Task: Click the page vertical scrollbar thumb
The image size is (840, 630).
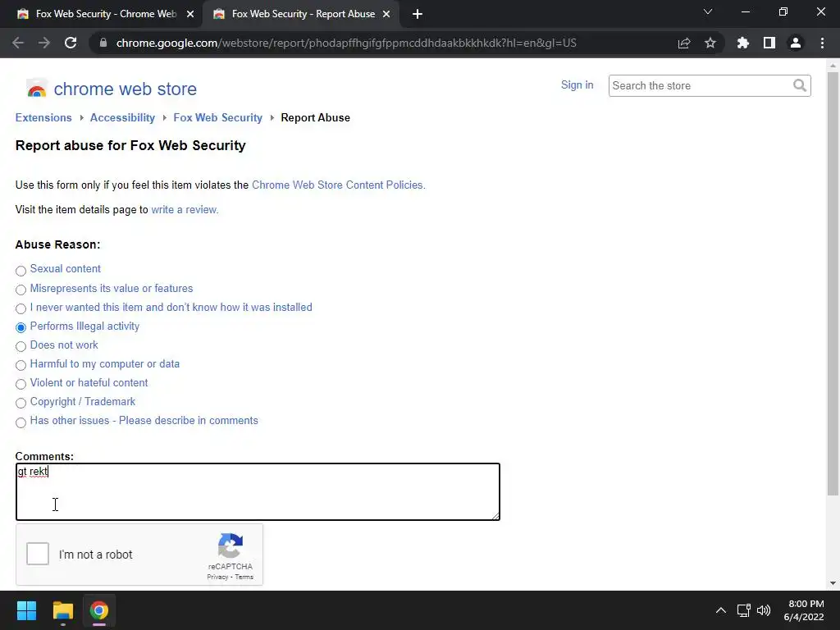Action: click(833, 284)
